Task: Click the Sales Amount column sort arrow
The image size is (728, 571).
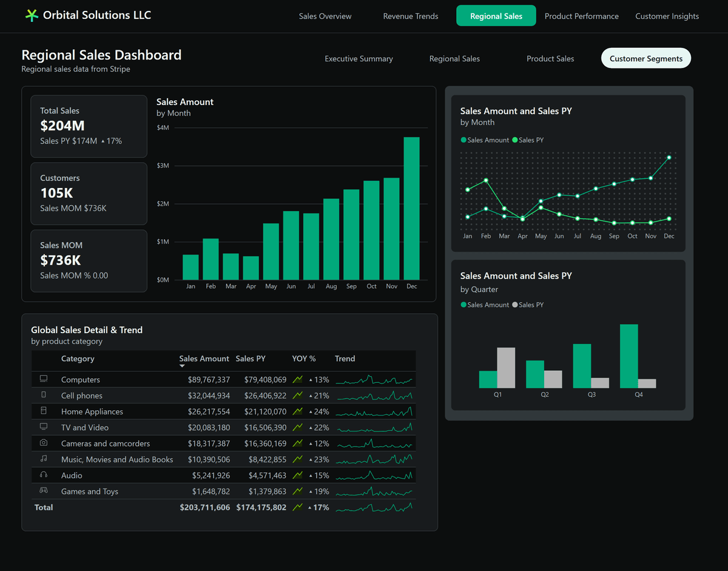Action: [x=182, y=365]
